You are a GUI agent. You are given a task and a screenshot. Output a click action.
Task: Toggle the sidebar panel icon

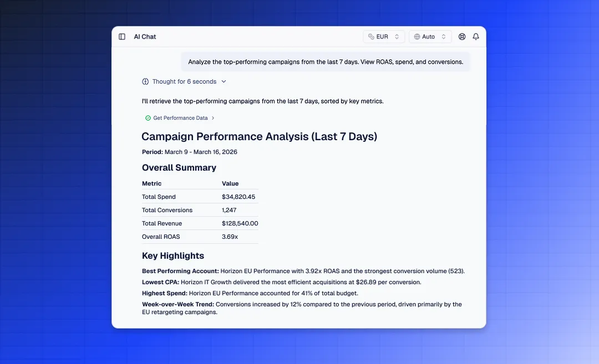(122, 37)
